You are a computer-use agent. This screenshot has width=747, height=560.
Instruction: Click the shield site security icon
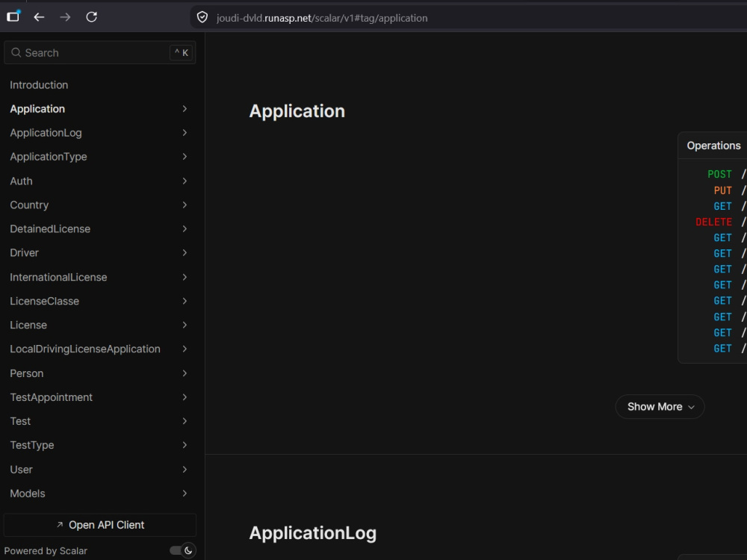[x=202, y=18]
